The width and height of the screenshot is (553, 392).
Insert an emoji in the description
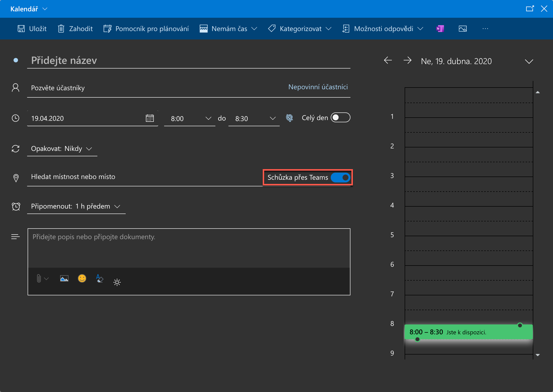click(x=82, y=279)
